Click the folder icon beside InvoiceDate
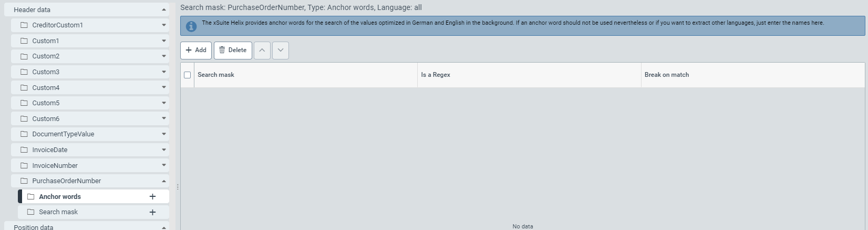Screen dimensions: 868x230 pyautogui.click(x=24, y=149)
